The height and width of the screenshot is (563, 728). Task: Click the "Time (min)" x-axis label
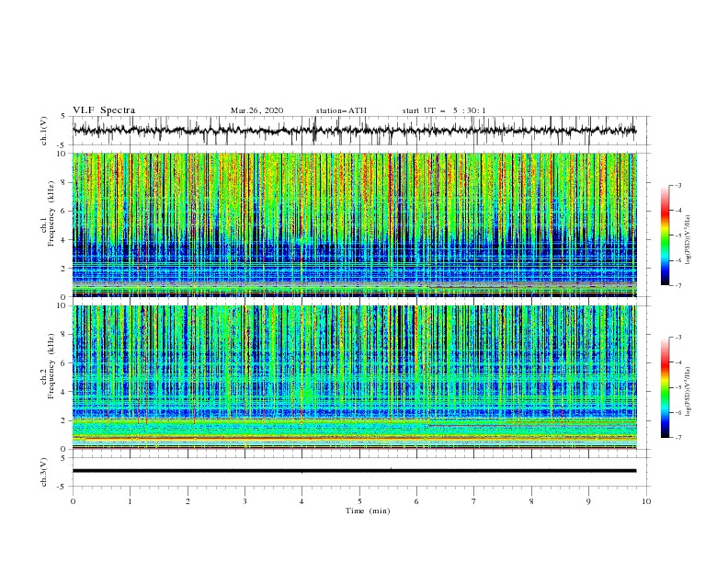[368, 511]
